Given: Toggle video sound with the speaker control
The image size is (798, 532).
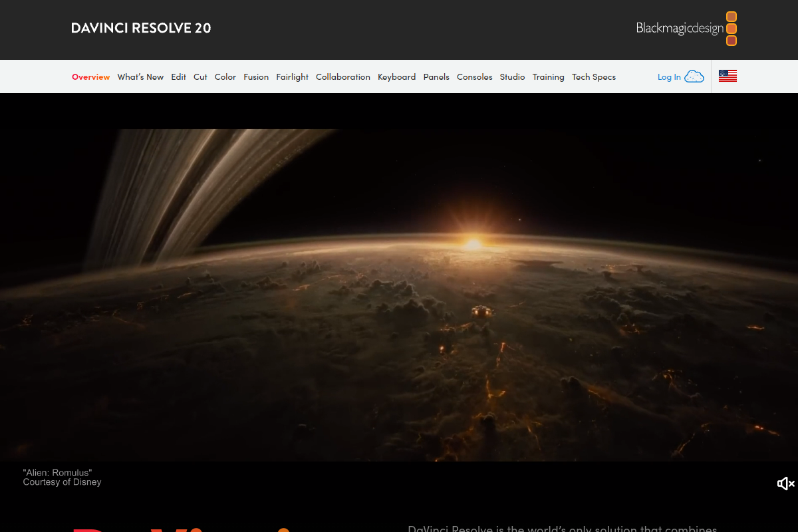Looking at the screenshot, I should point(785,483).
